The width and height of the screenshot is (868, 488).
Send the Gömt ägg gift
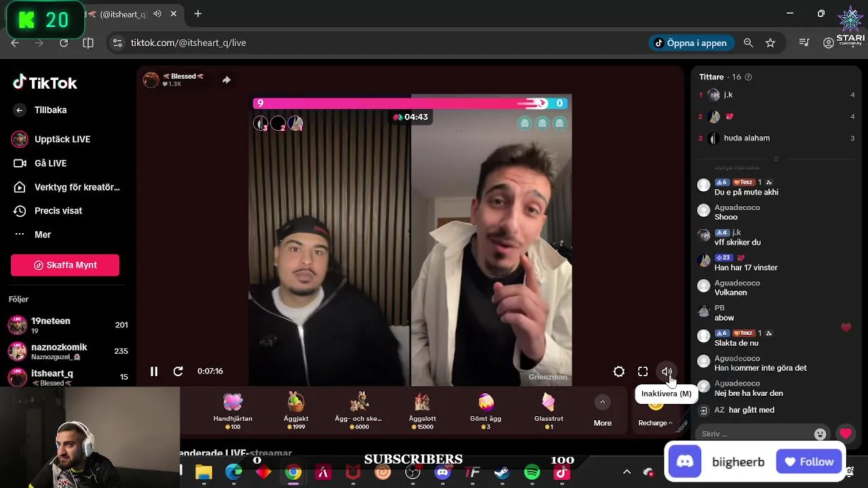(x=486, y=411)
